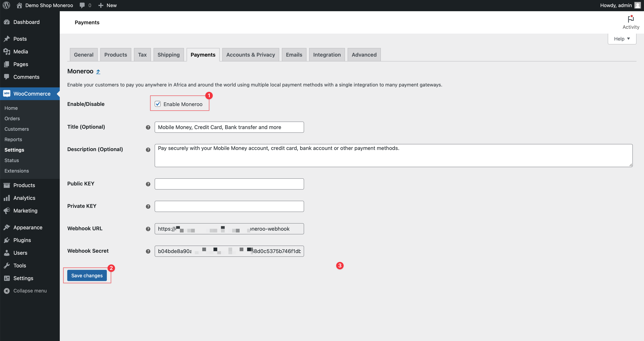Click the Plugins sidebar menu icon
This screenshot has height=341, width=644.
coord(7,240)
